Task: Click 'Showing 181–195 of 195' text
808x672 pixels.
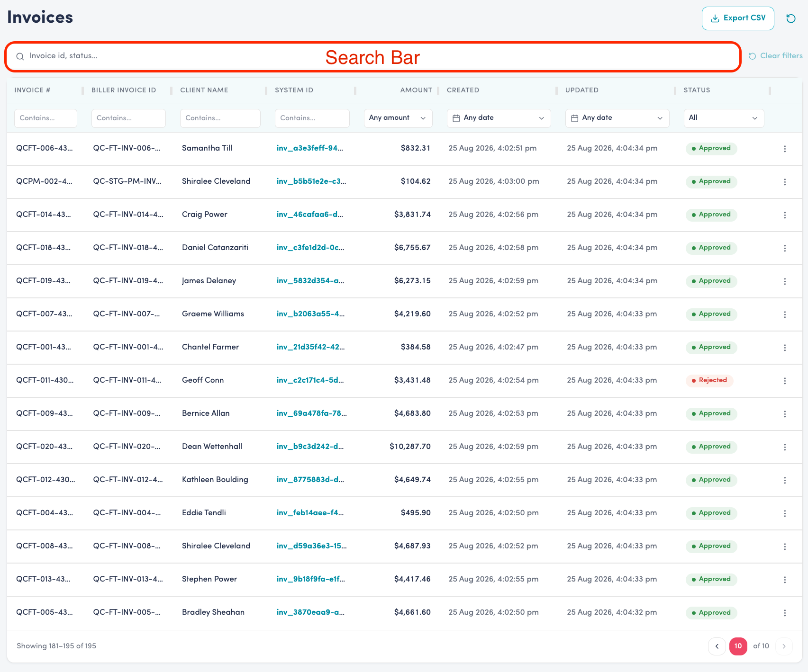Action: click(56, 646)
